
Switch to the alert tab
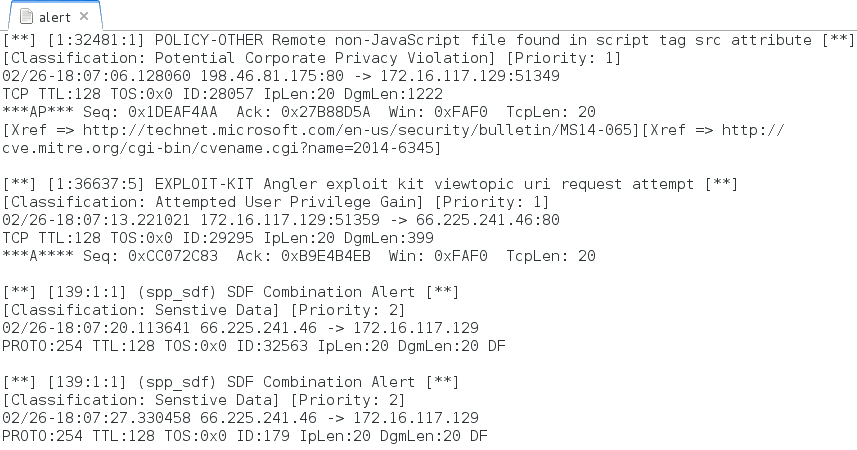[x=49, y=17]
